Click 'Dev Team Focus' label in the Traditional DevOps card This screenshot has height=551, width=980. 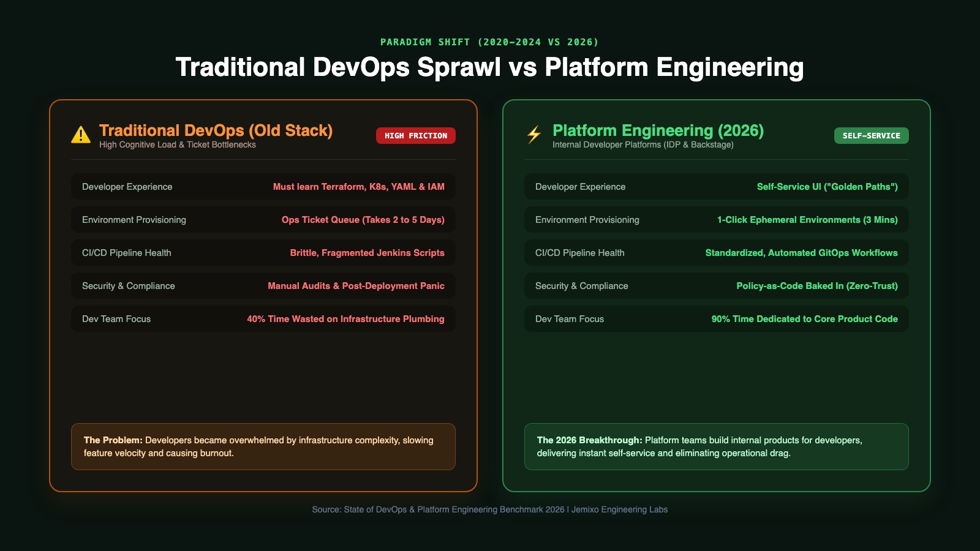pos(116,319)
